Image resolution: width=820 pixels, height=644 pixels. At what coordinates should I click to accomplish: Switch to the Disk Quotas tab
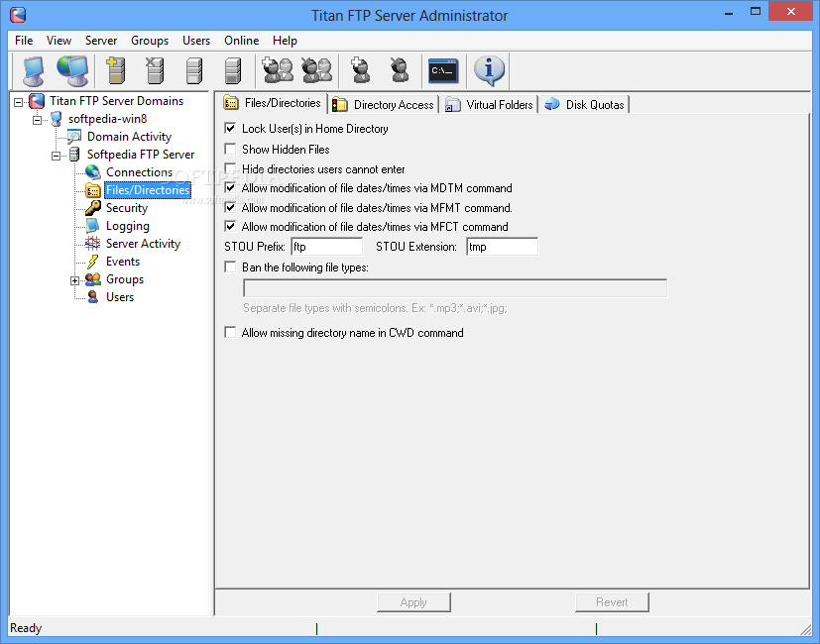(584, 105)
